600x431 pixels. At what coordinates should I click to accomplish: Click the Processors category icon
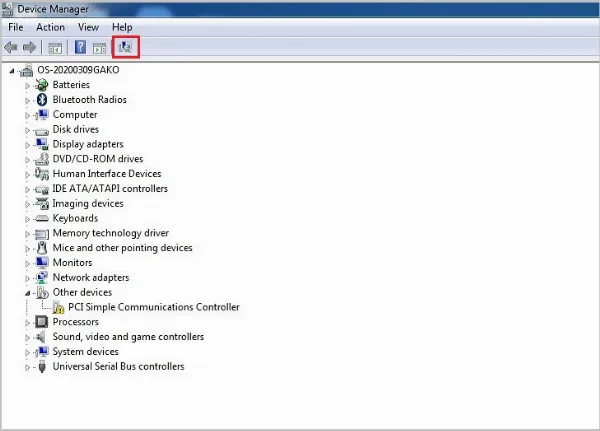click(42, 322)
